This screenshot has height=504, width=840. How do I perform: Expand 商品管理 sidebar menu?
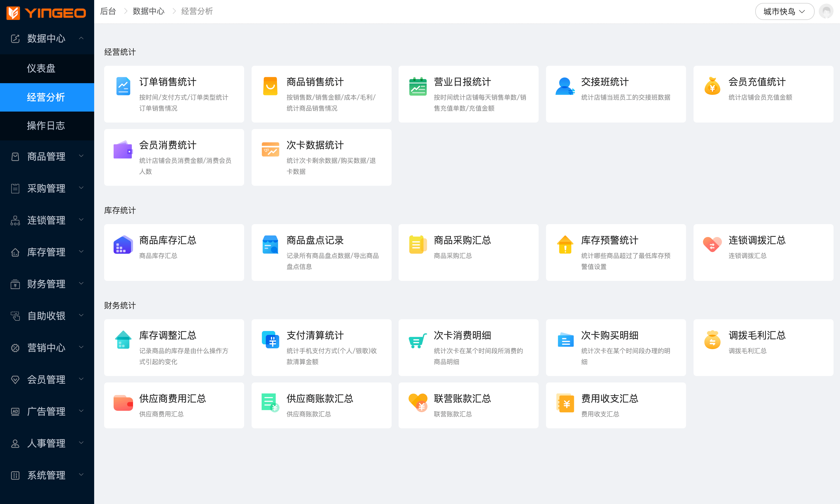(47, 157)
